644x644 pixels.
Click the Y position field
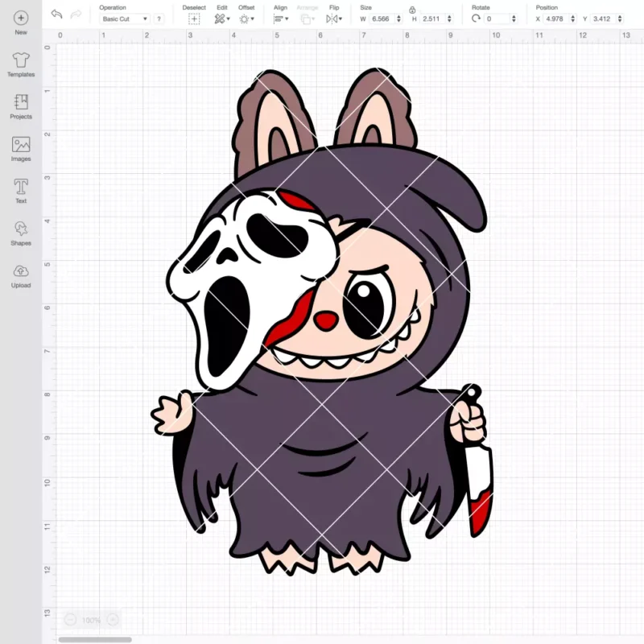coord(604,19)
